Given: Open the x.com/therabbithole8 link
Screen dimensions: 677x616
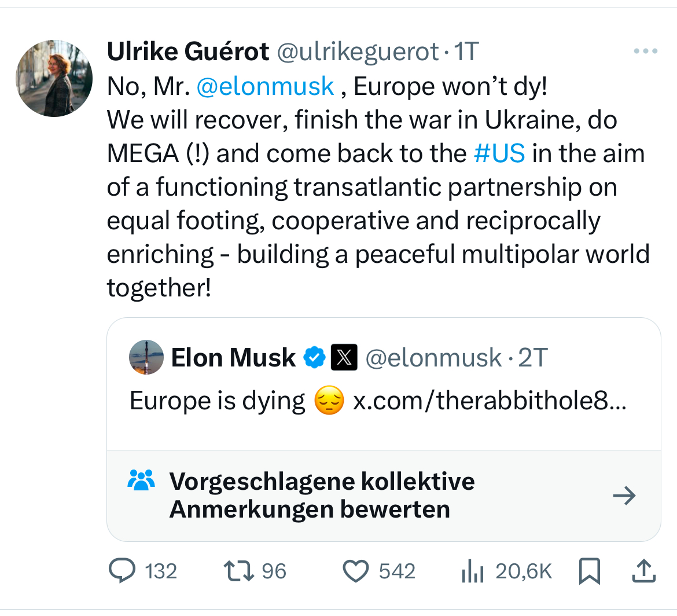Looking at the screenshot, I should click(x=489, y=400).
